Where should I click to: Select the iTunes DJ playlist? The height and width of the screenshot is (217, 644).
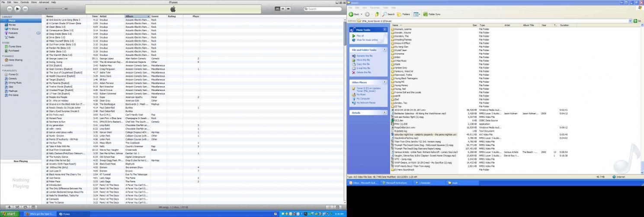coord(13,74)
